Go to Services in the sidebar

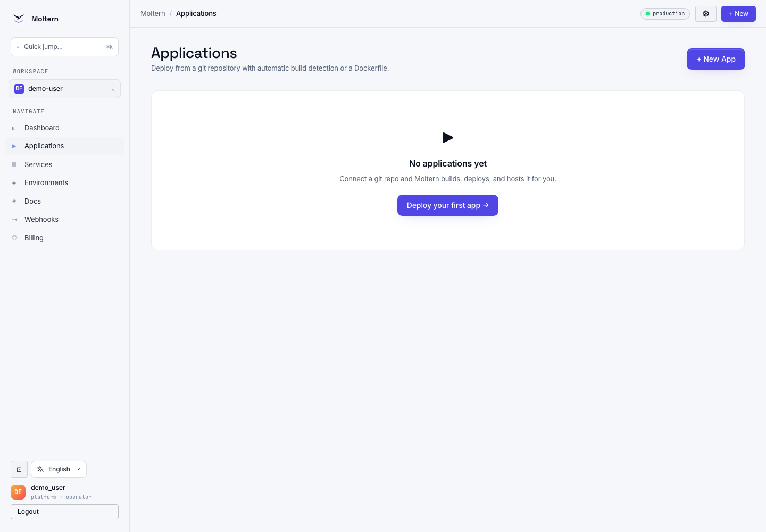[64, 165]
